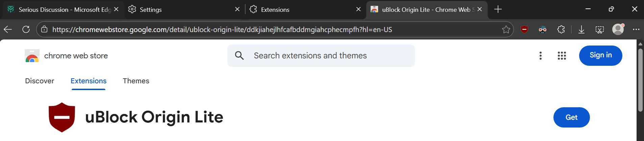Go back to previous page

pos(8,29)
